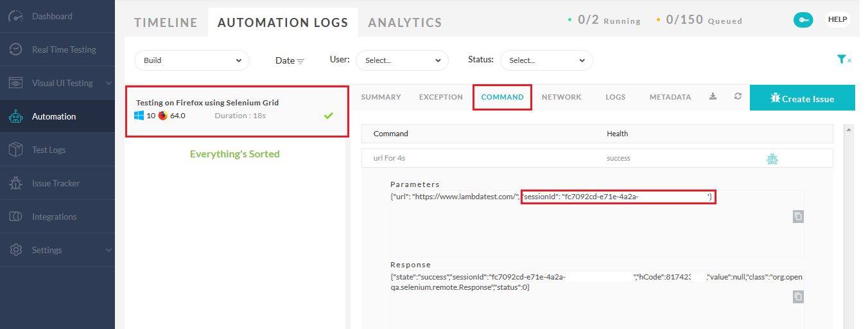The height and width of the screenshot is (329, 868).
Task: Select the Testing on Firefox build
Action: 237,112
